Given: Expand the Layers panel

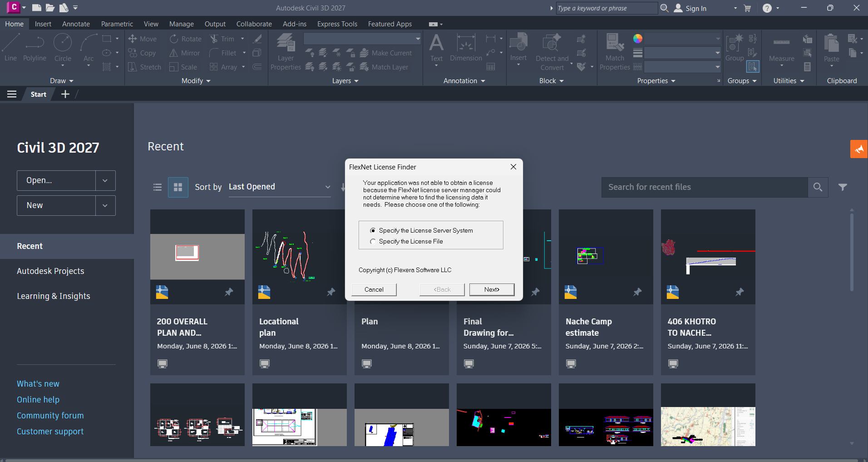Looking at the screenshot, I should click(x=345, y=81).
